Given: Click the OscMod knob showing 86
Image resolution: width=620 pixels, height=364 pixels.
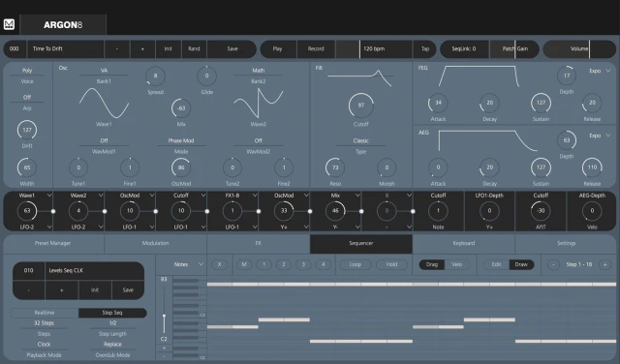Looking at the screenshot, I should [x=181, y=167].
